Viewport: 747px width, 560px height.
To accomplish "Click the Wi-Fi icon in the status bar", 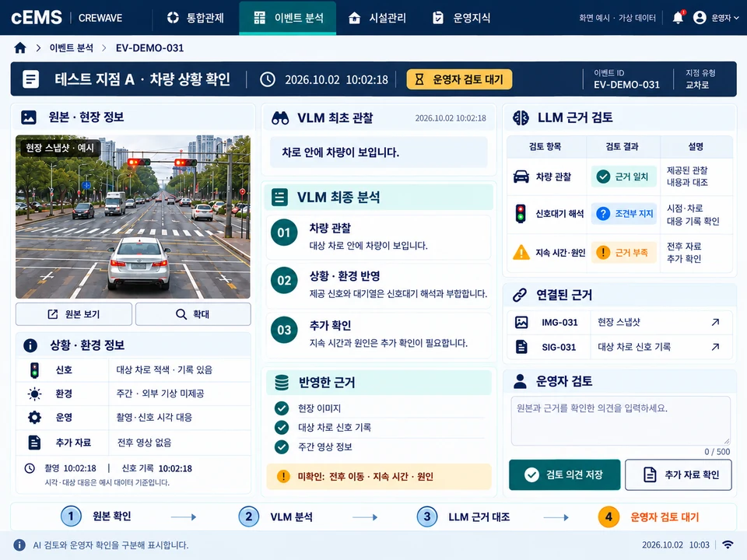I will pos(728,544).
